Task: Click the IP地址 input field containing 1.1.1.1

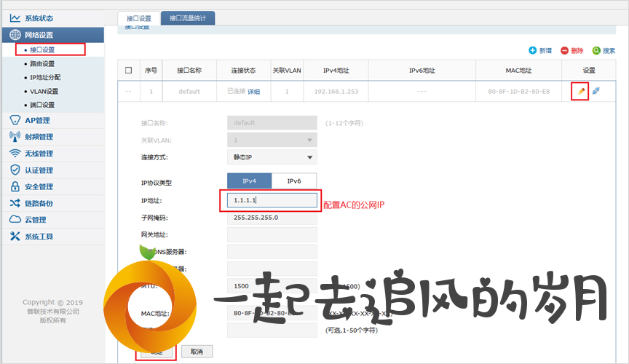Action: (272, 200)
